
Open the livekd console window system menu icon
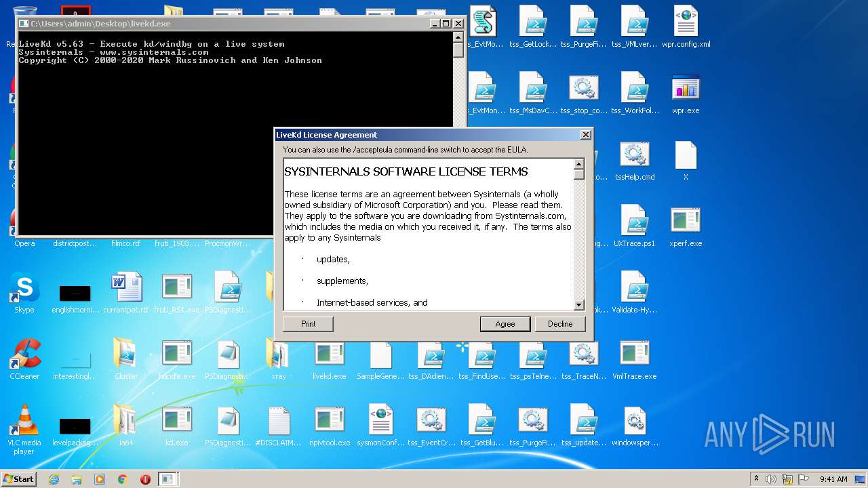tap(24, 23)
